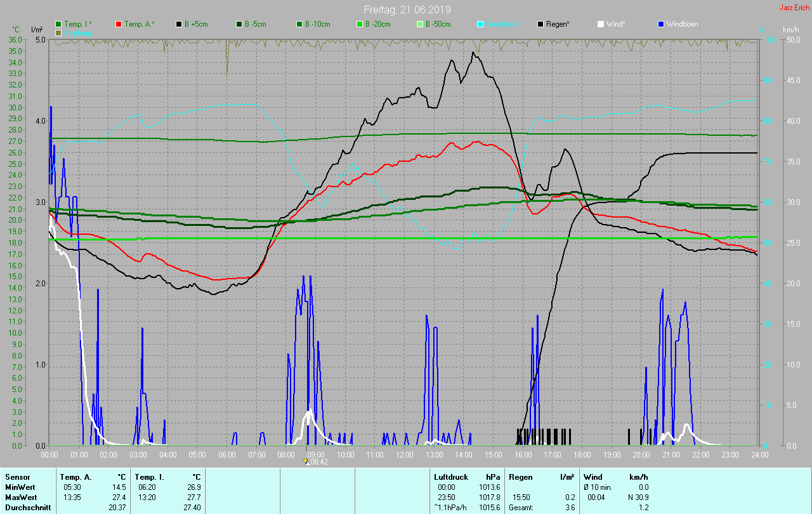Click the B -20cm bright green legend square
The height and width of the screenshot is (514, 812).
(x=359, y=24)
